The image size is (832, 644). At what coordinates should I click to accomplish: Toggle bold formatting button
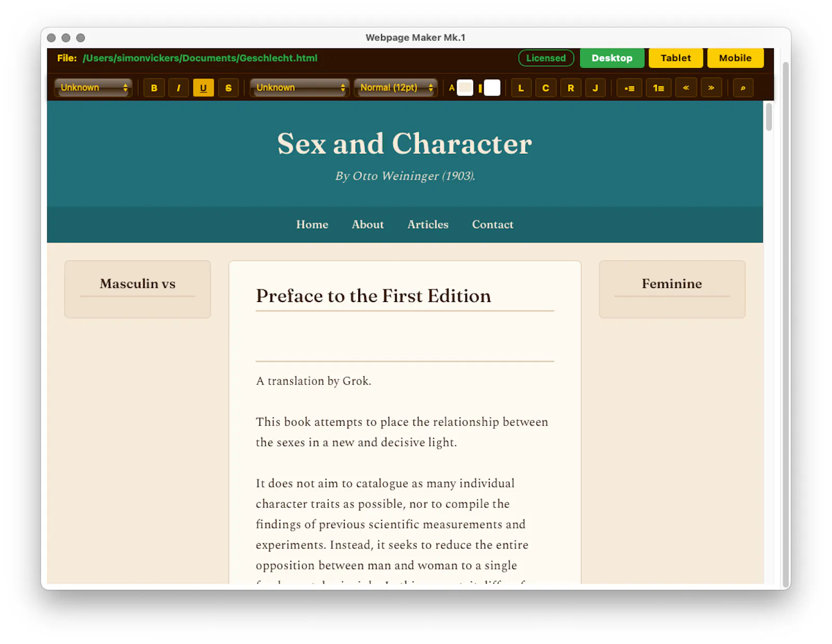[x=154, y=88]
